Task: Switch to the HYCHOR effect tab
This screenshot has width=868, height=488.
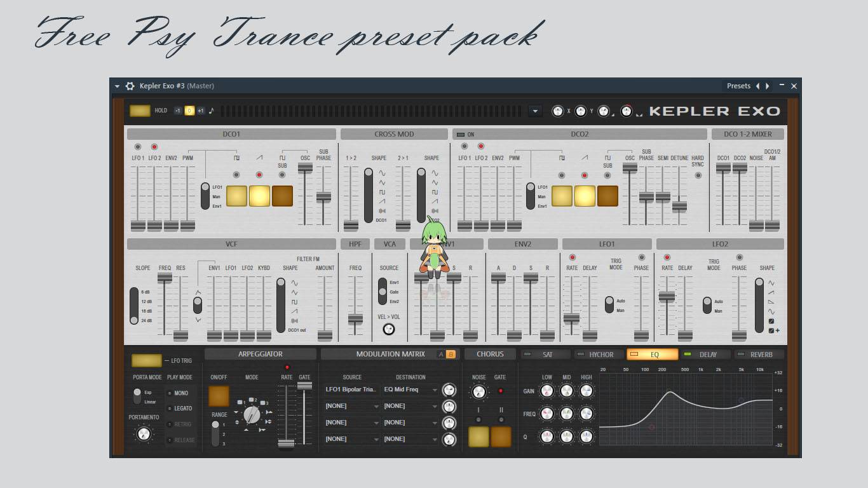Action: pos(598,355)
